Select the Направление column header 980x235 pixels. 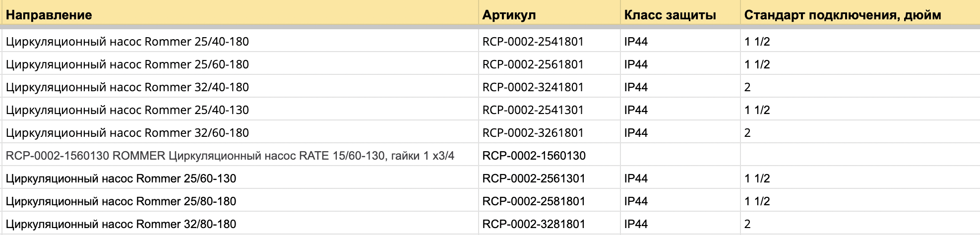point(240,14)
